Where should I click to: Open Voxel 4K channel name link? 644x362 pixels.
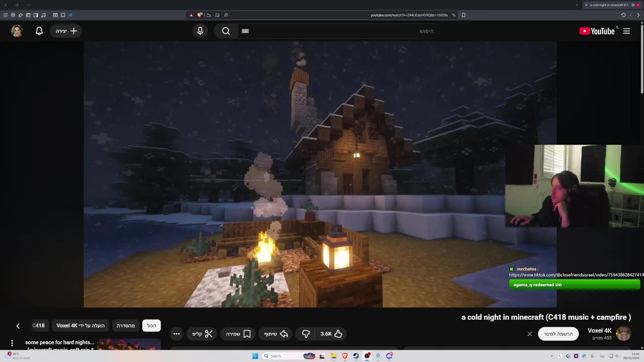click(x=599, y=331)
